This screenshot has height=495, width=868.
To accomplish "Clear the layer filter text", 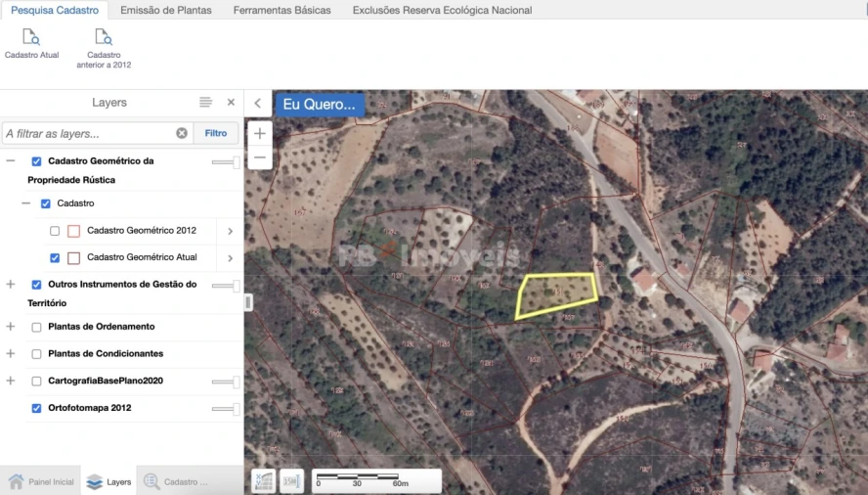I will point(182,133).
